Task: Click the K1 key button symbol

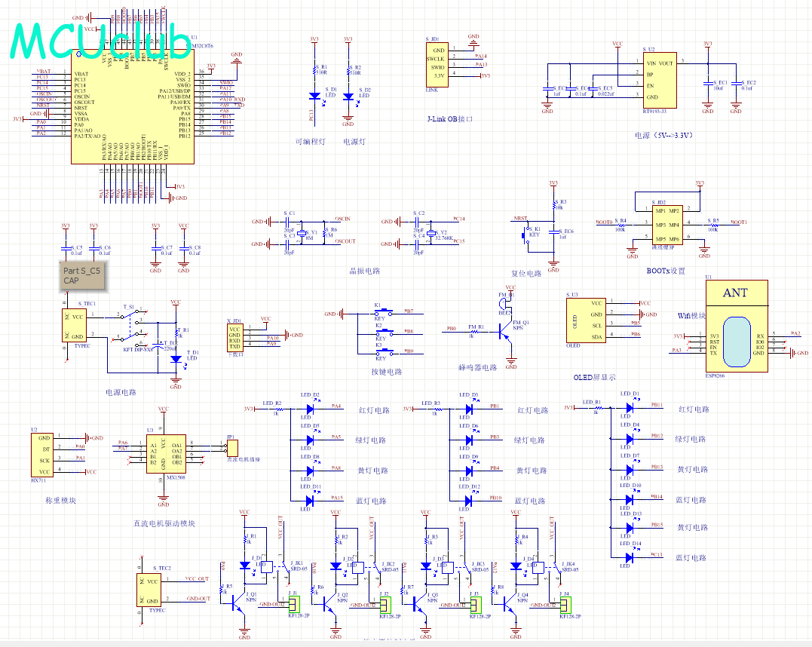Action: 384,313
